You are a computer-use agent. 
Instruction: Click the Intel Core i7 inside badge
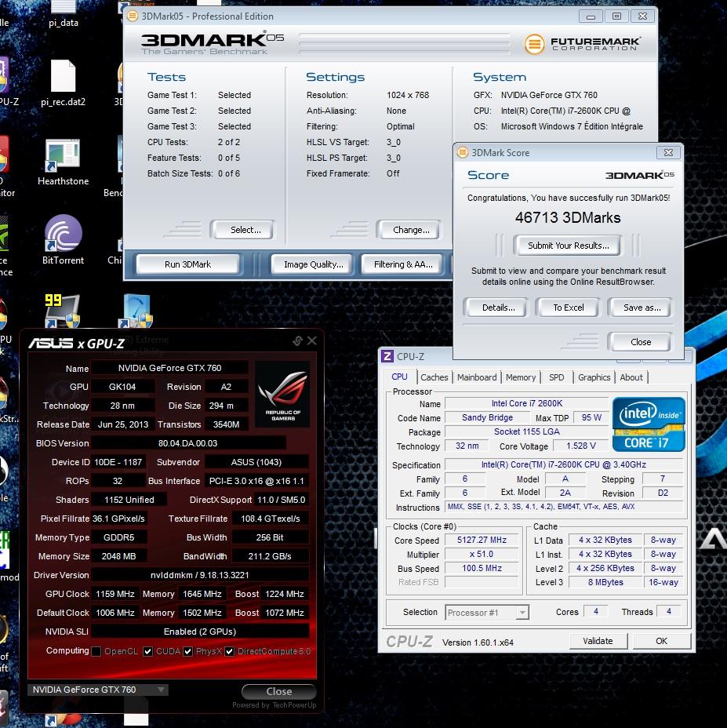click(x=649, y=424)
